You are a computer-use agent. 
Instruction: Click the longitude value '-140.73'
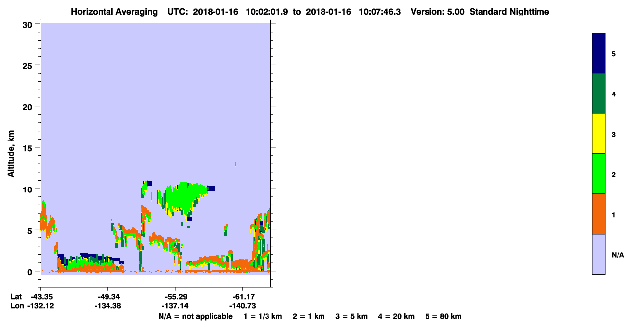(242, 306)
